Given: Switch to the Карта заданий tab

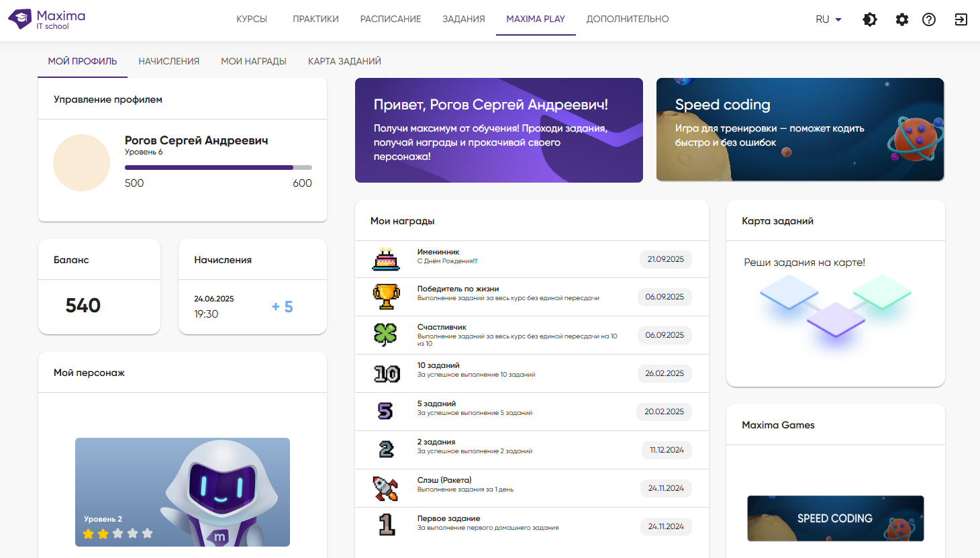Looking at the screenshot, I should (344, 61).
